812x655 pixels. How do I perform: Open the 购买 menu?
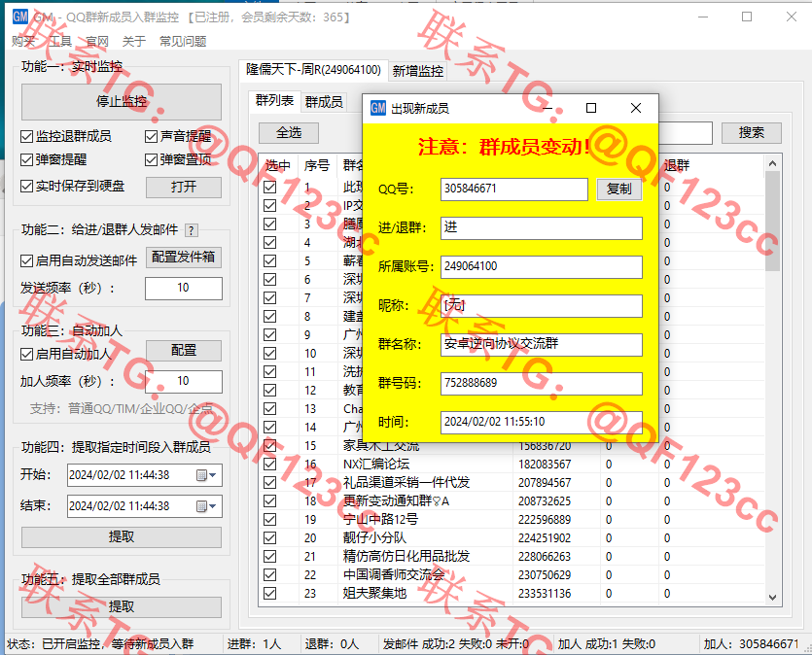tap(23, 42)
